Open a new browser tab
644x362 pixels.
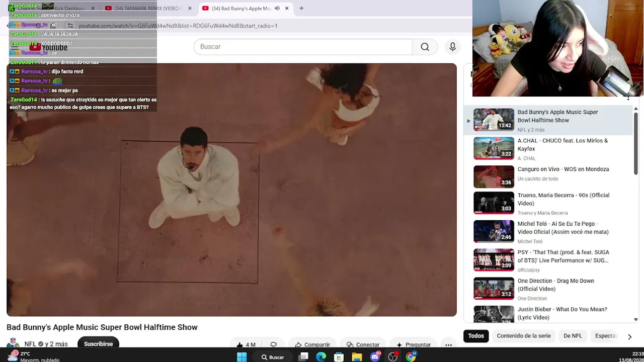click(x=301, y=8)
